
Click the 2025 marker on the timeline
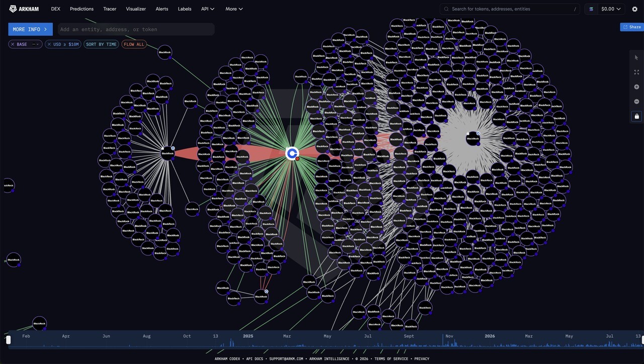(x=248, y=336)
